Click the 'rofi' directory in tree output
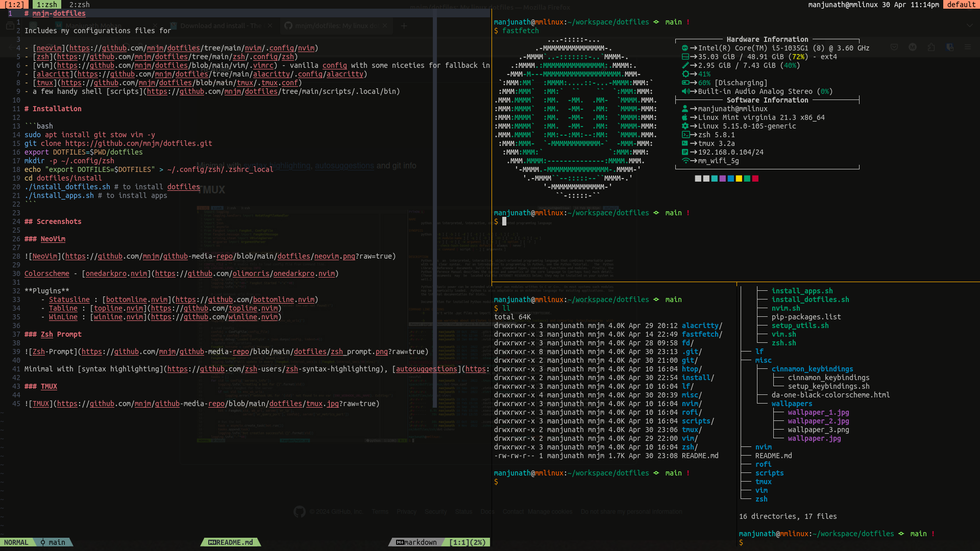The image size is (980, 551). pos(764,464)
